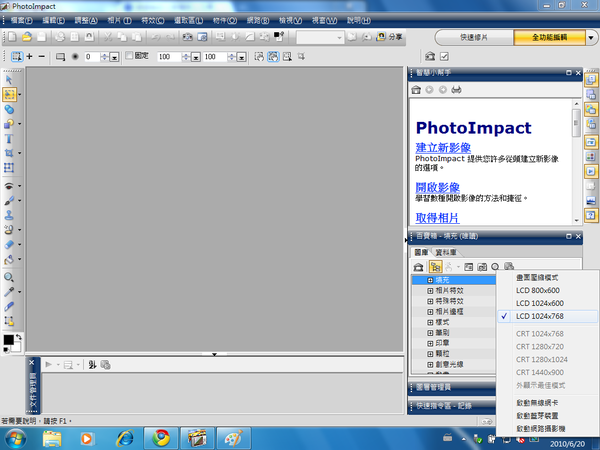This screenshot has width=600, height=450.
Task: Select the checked LCD 1024x768 entry
Action: (x=548, y=316)
